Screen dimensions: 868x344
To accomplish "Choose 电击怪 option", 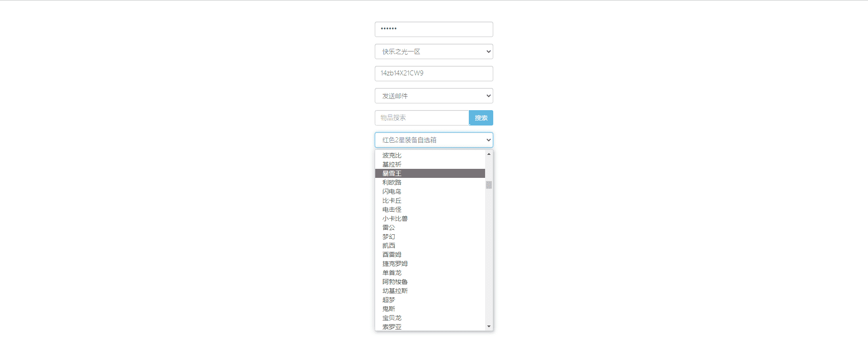I will (430, 209).
